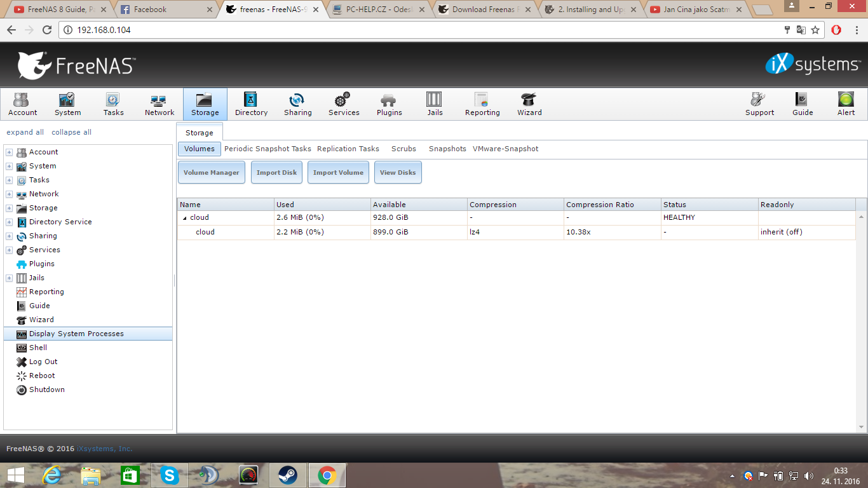Viewport: 868px width, 488px height.
Task: Sort the table by Compression Ratio header
Action: click(x=612, y=205)
